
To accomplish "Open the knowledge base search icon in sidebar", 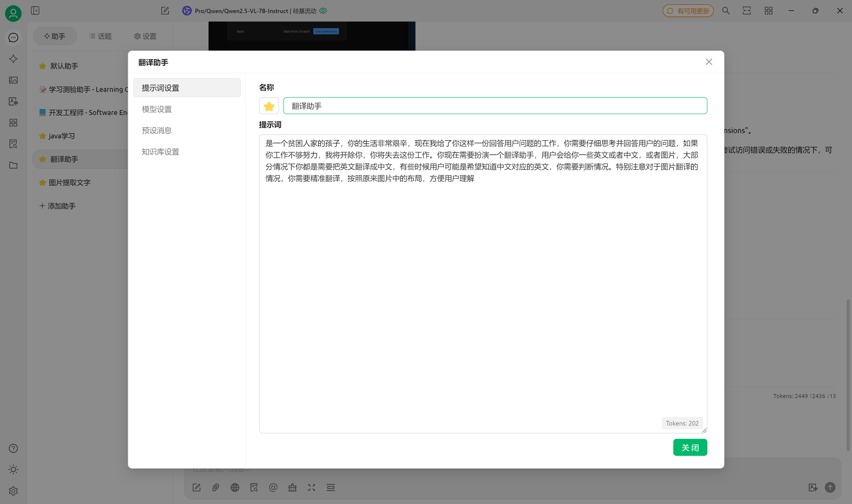I will pyautogui.click(x=13, y=144).
